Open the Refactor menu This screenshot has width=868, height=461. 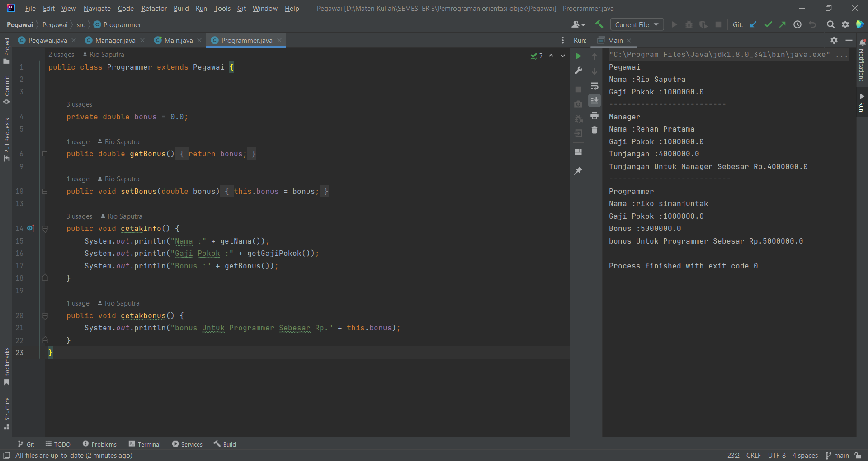click(154, 8)
